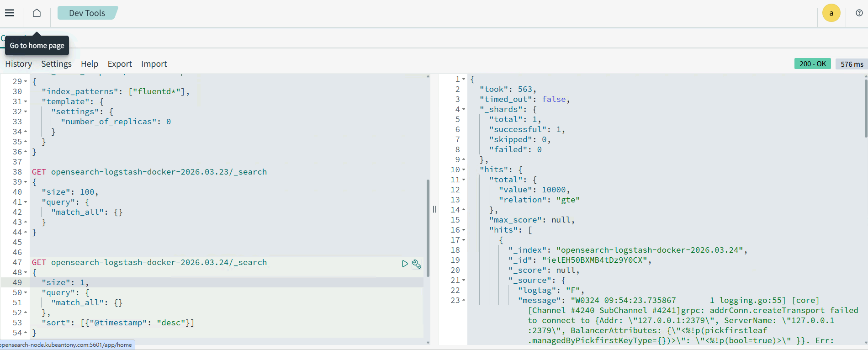This screenshot has width=868, height=350.
Task: Collapse the request body at line 48
Action: pyautogui.click(x=26, y=272)
